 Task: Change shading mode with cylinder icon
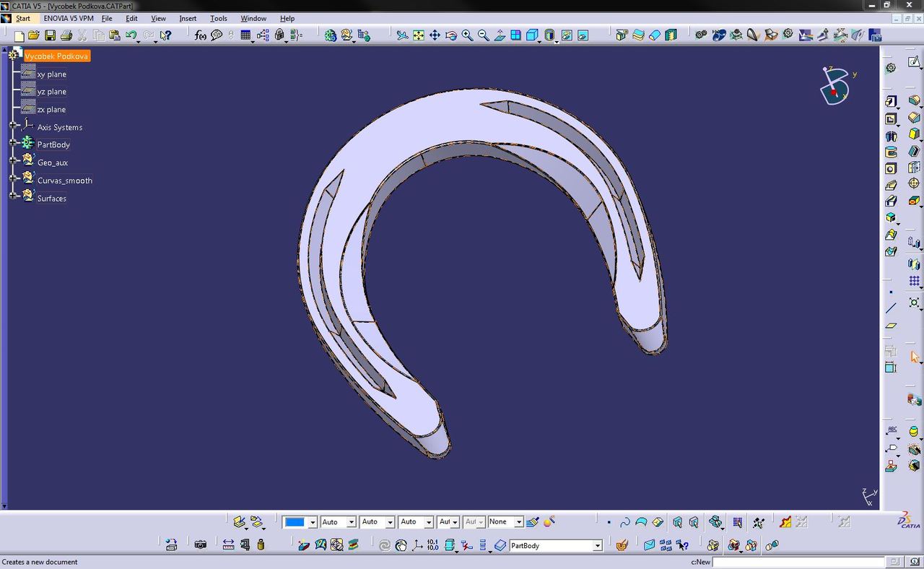point(550,35)
